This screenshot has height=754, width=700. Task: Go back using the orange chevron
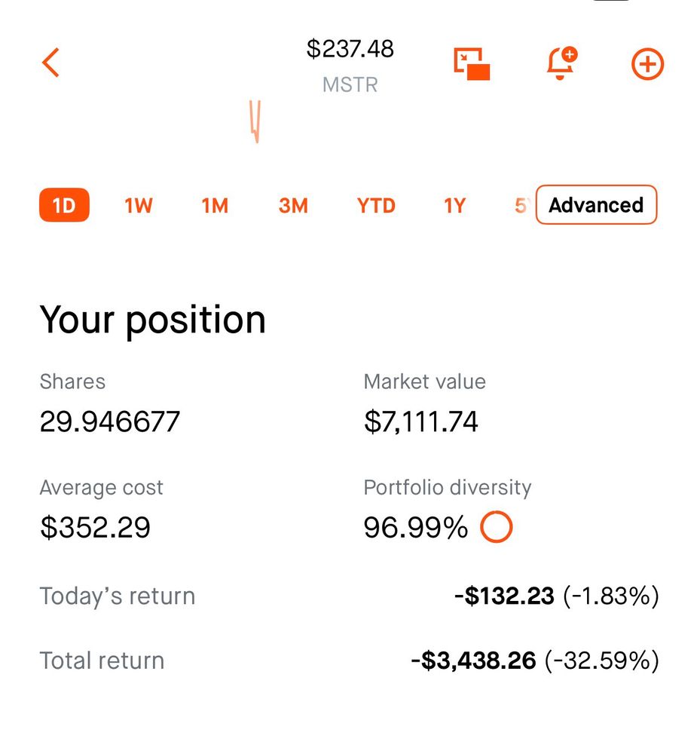50,63
